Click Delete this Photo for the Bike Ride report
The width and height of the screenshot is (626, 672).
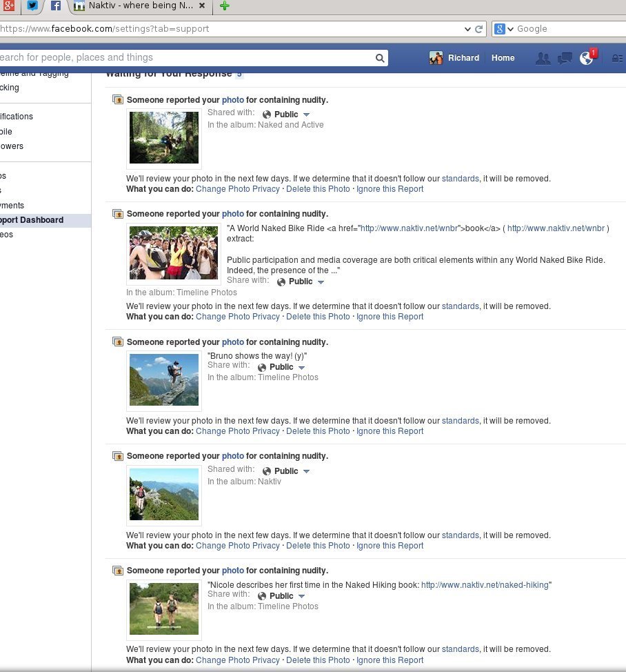pos(318,317)
